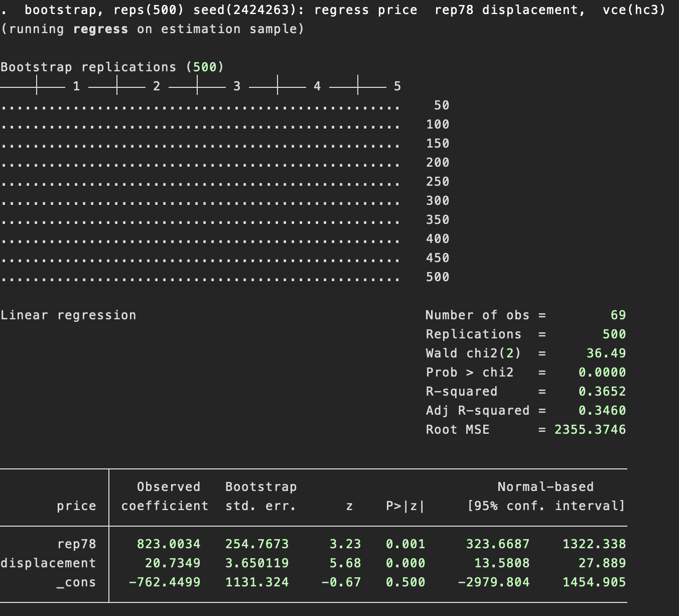Click the Root MSE value 2355.3746

pos(590,430)
